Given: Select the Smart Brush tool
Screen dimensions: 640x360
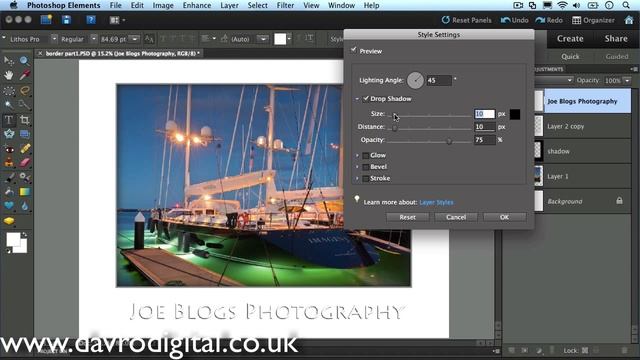Looking at the screenshot, I should pos(24,178).
